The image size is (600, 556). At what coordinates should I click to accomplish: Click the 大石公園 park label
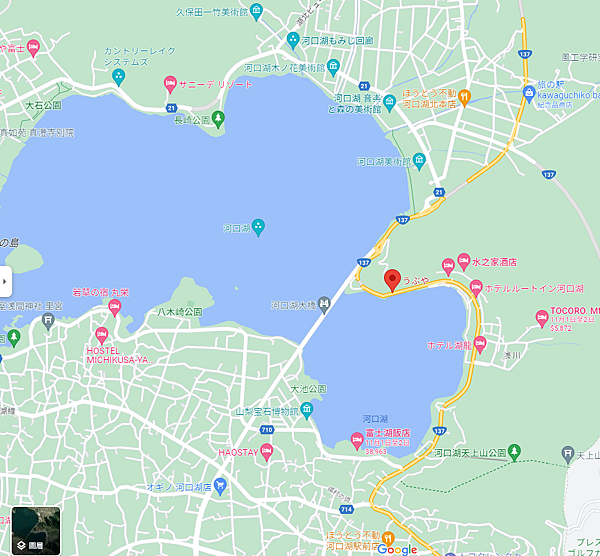[43, 105]
